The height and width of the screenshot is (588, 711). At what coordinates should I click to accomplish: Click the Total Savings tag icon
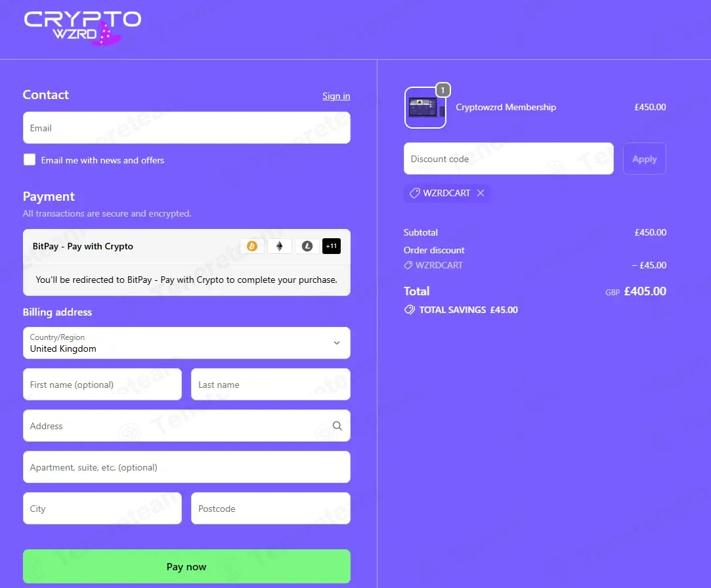point(410,310)
